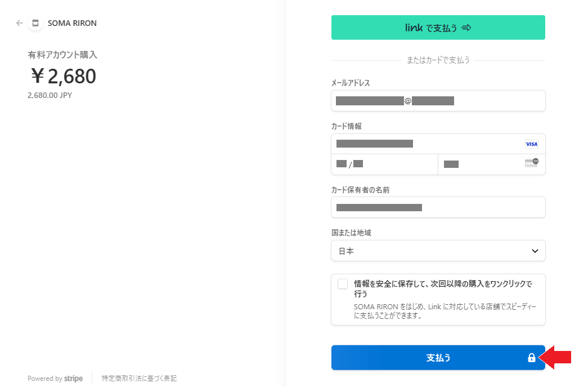
Task: Select the card expiry date field
Action: click(x=384, y=164)
